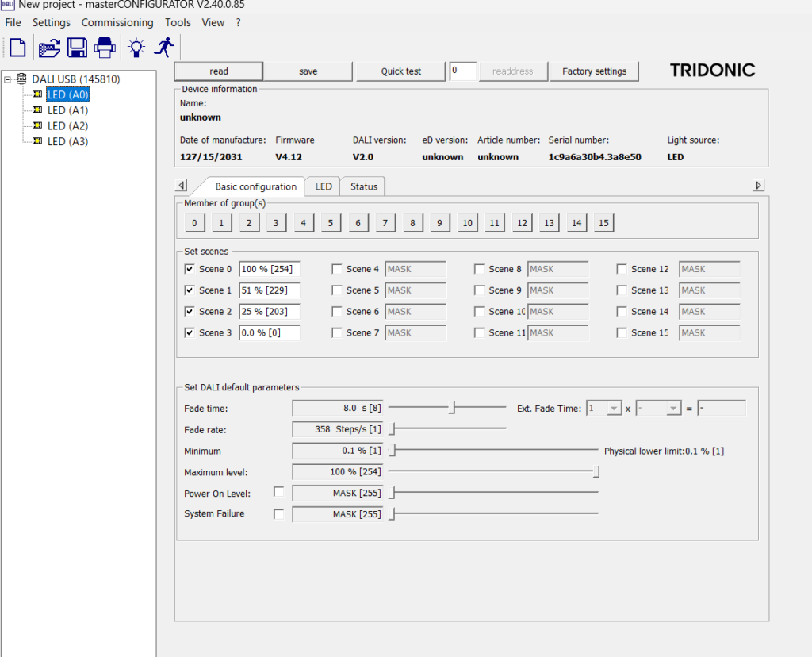
Task: Select LED (A3) in the device tree
Action: coord(68,141)
